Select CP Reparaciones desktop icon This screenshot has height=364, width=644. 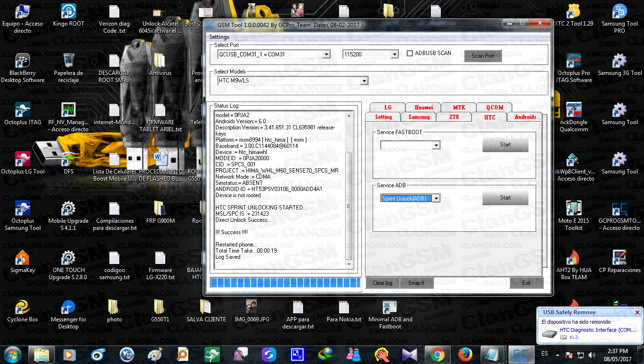tap(619, 262)
